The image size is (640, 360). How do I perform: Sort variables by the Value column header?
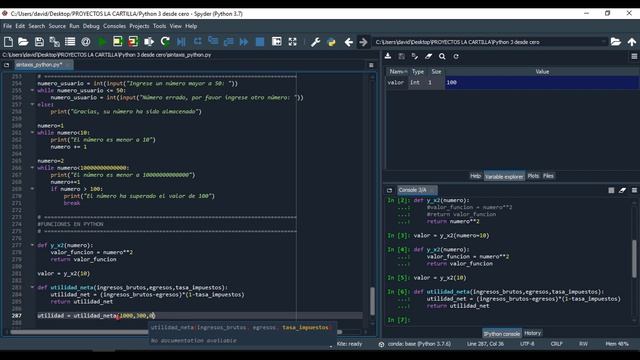[x=542, y=72]
